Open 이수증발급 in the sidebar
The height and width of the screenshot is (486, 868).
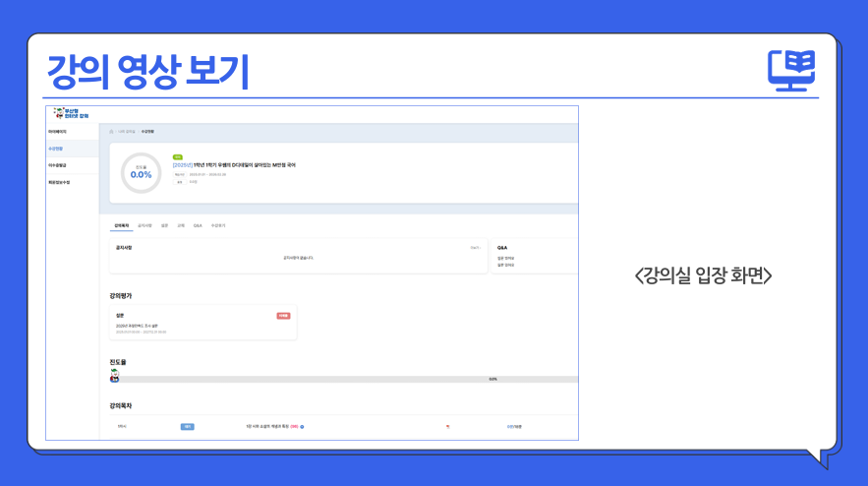[x=57, y=165]
